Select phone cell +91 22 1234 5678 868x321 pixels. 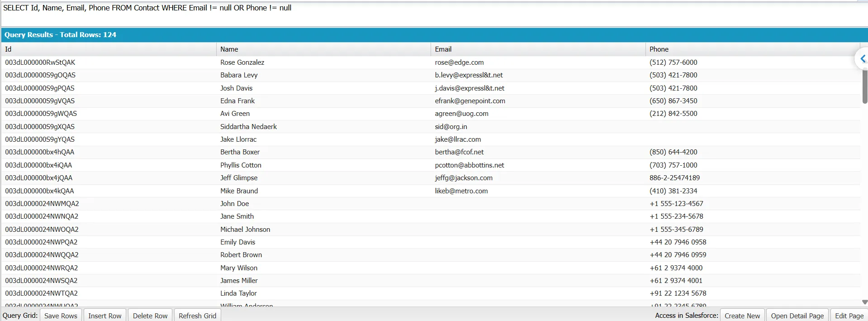point(752,293)
